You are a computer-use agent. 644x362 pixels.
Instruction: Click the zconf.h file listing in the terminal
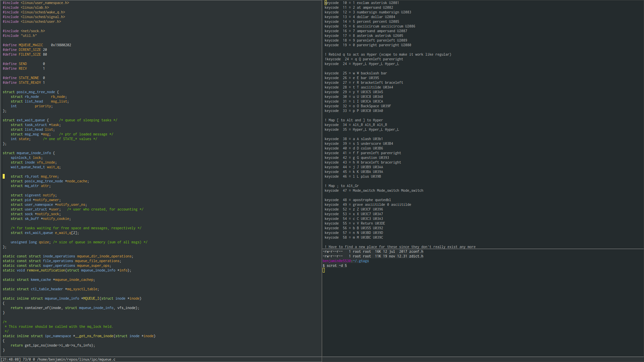tap(416, 251)
